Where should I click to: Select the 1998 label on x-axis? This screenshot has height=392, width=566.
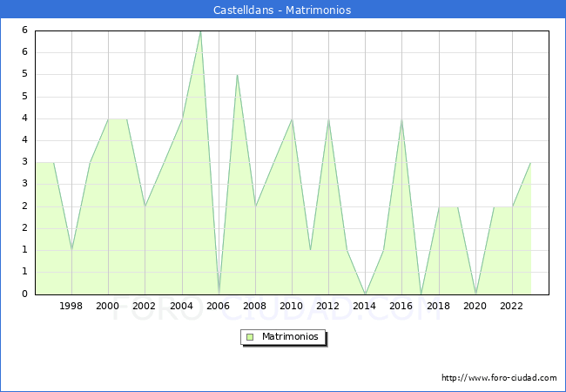click(71, 307)
